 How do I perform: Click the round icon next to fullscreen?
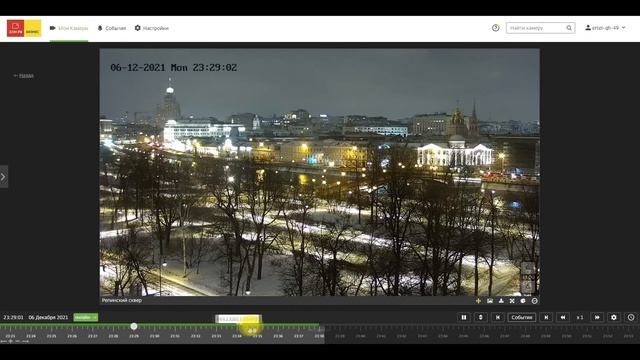[523, 301]
